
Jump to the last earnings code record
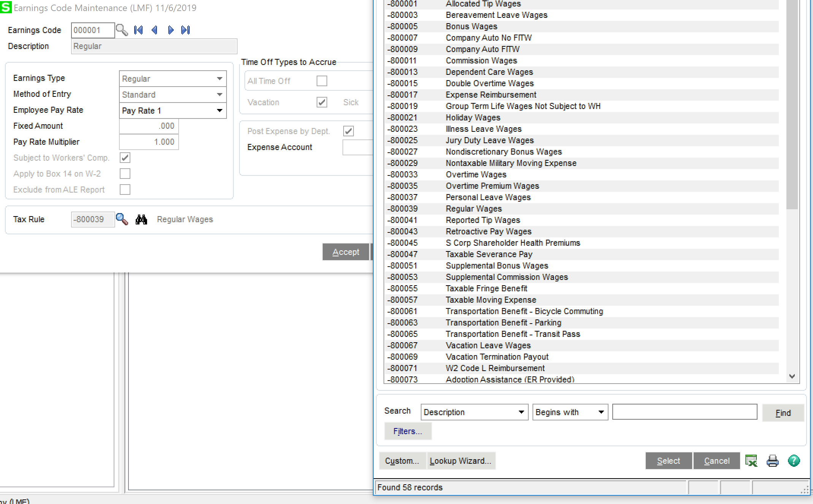coord(185,30)
